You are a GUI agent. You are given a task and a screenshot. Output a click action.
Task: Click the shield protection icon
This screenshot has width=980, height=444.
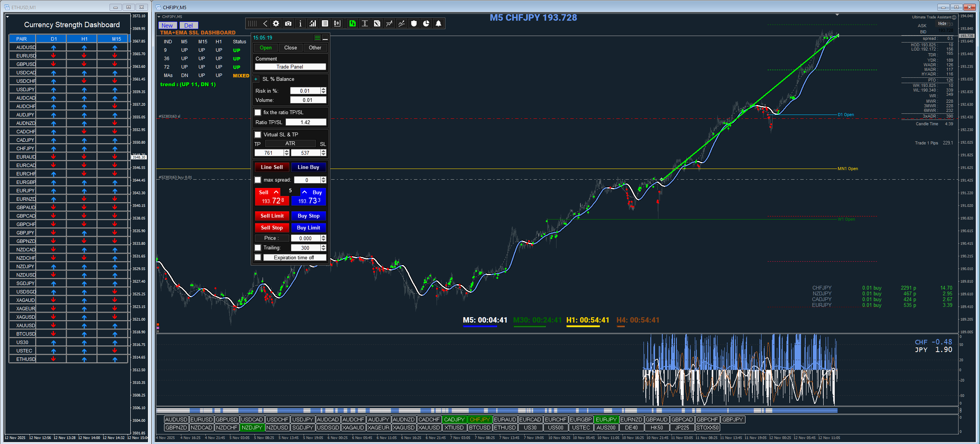click(414, 24)
